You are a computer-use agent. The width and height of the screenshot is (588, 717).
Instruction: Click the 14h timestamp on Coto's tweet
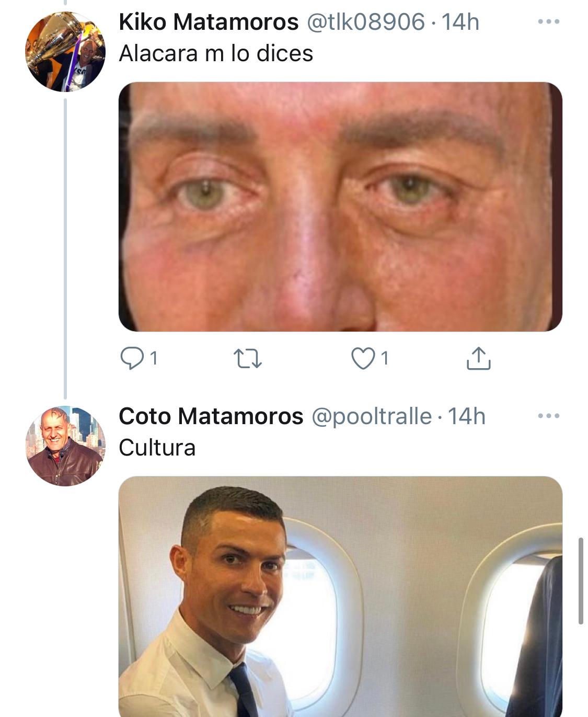(467, 417)
